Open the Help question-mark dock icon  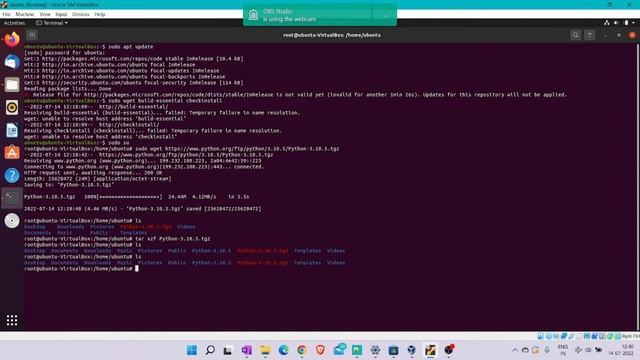click(12, 176)
